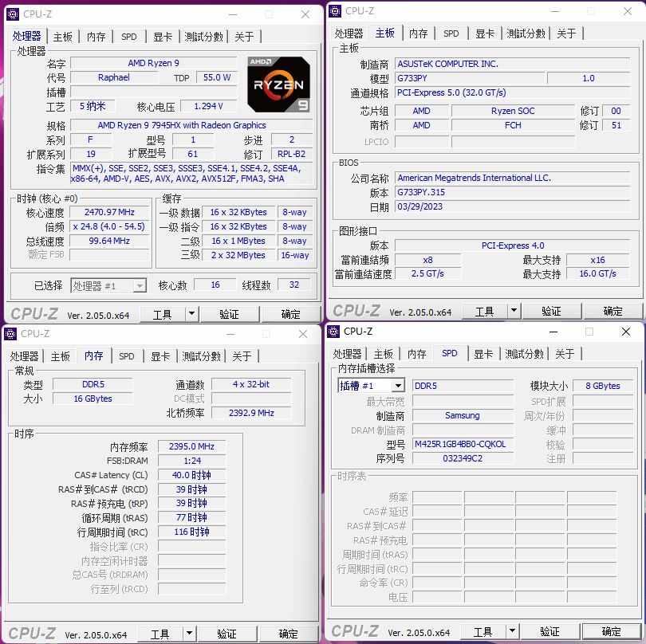Click the M425R1GB4BB0-CQKOL part number field
This screenshot has height=644, width=646.
(x=463, y=444)
